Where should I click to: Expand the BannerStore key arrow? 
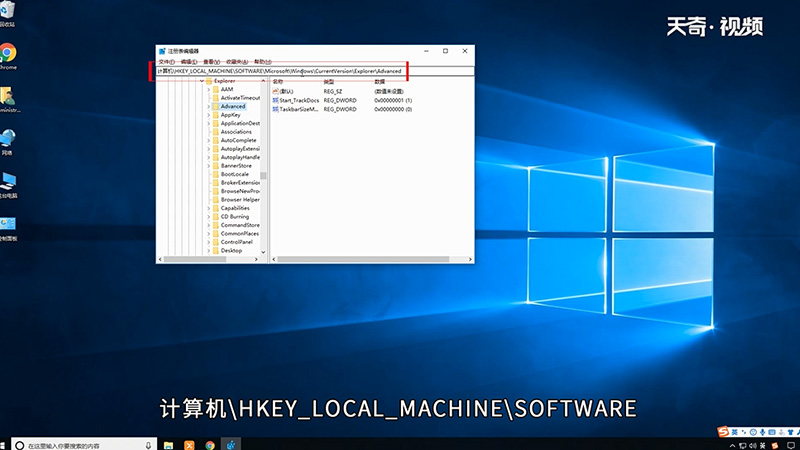[209, 166]
